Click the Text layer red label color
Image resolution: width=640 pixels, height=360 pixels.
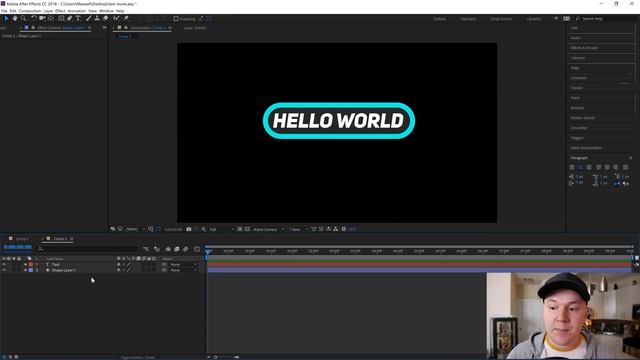click(31, 264)
